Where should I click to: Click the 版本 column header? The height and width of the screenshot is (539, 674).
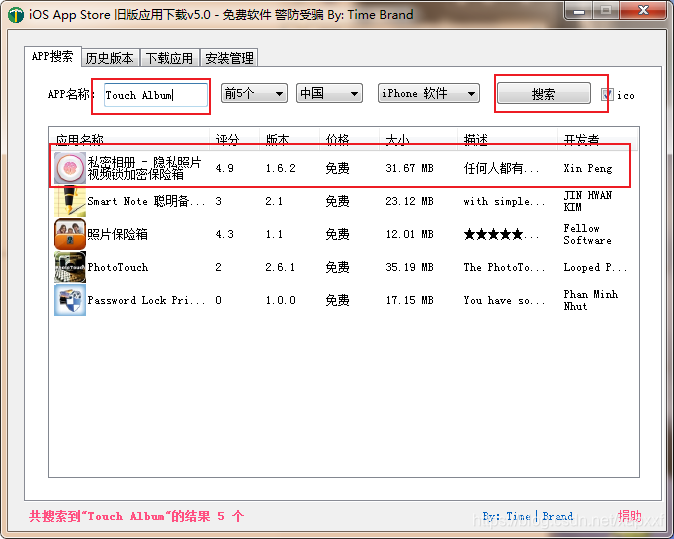point(290,139)
